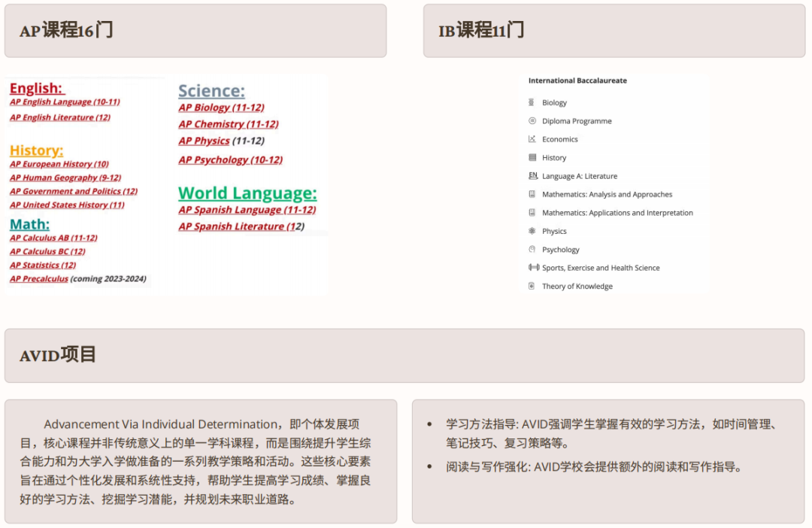This screenshot has height=528, width=812.
Task: Click Mathematics: Applications and Interpretation text
Action: pos(617,213)
